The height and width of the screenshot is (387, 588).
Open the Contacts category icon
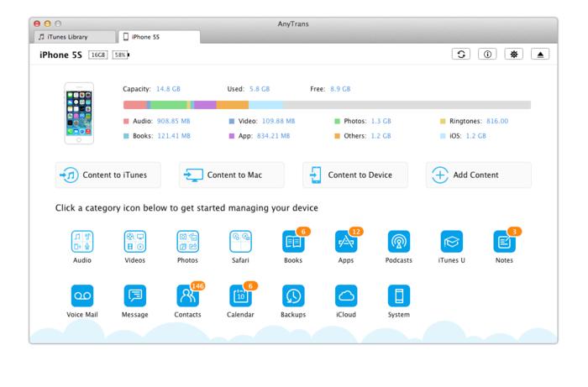pyautogui.click(x=188, y=296)
